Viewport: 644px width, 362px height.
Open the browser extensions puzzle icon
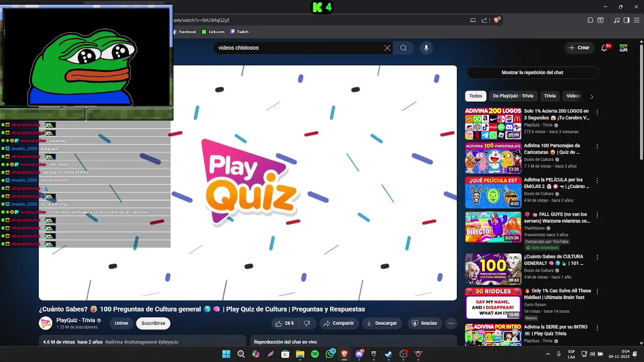click(x=591, y=20)
